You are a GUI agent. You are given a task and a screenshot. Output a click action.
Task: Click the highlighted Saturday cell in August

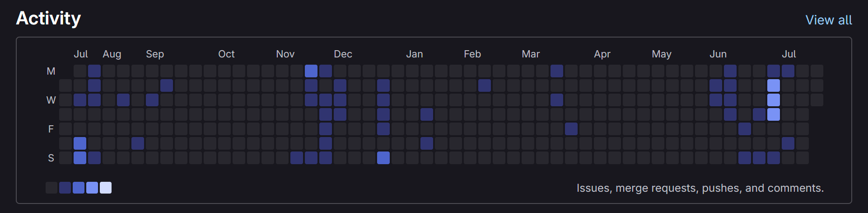click(x=138, y=143)
